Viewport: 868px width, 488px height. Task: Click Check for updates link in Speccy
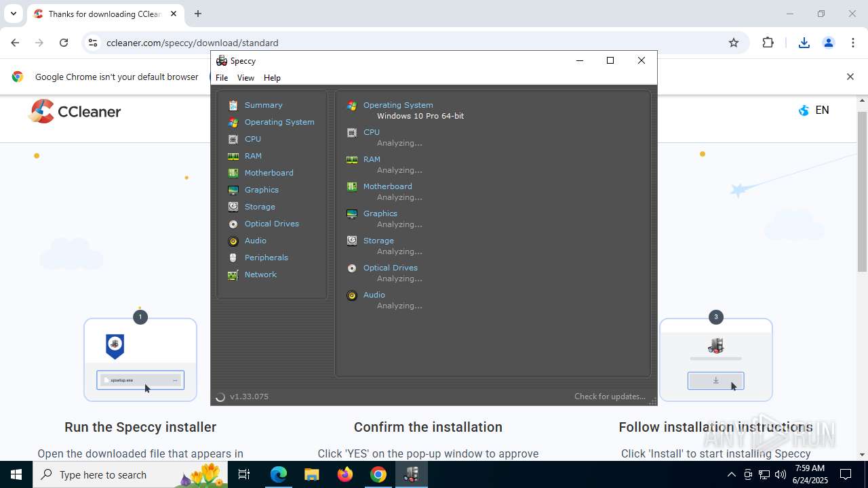[610, 396]
